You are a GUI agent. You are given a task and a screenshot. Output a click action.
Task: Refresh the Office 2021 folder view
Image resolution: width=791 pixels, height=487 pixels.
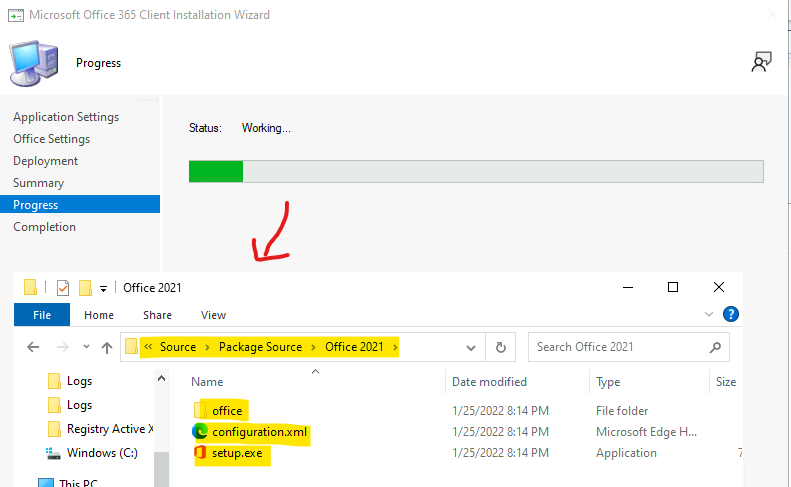(500, 347)
